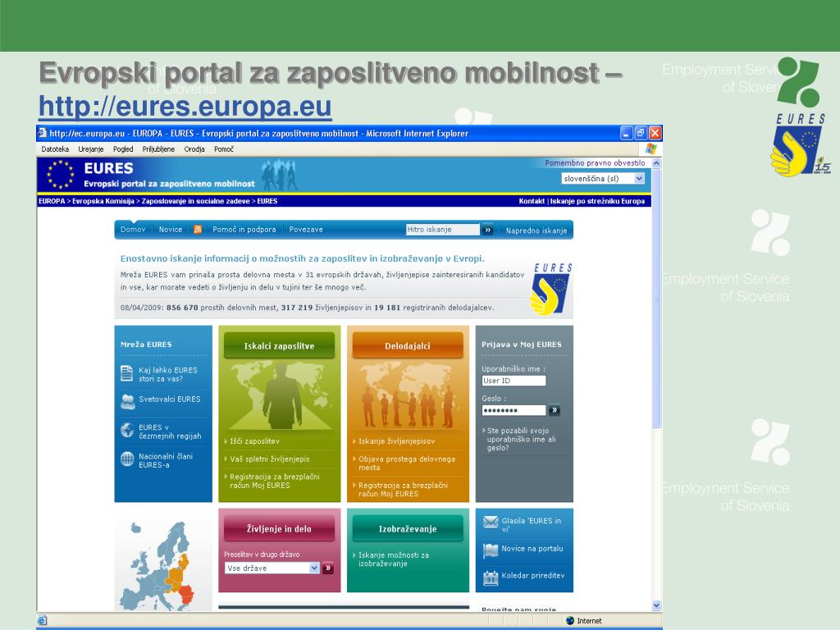Click the Windows flag logo in menu bar
The width and height of the screenshot is (840, 630).
(x=651, y=149)
